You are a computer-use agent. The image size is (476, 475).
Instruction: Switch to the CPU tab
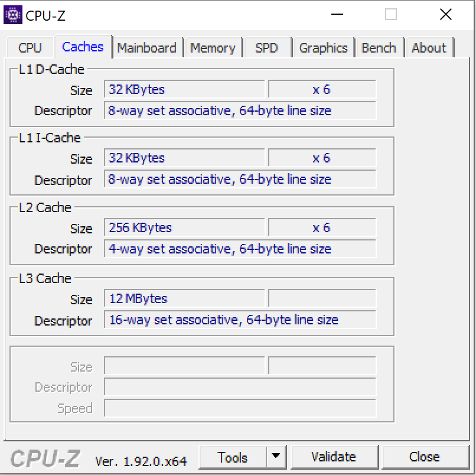click(30, 48)
